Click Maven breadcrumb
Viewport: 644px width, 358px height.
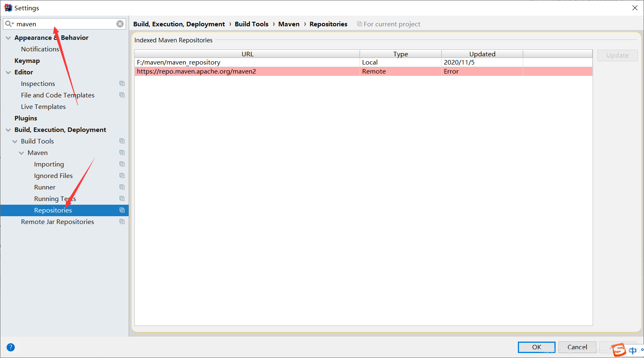[x=289, y=24]
